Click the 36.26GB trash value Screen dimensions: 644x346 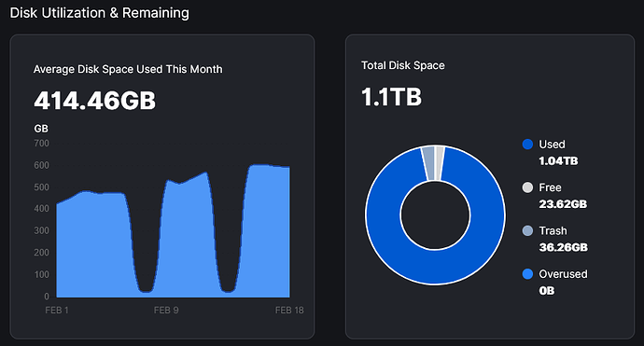(563, 247)
